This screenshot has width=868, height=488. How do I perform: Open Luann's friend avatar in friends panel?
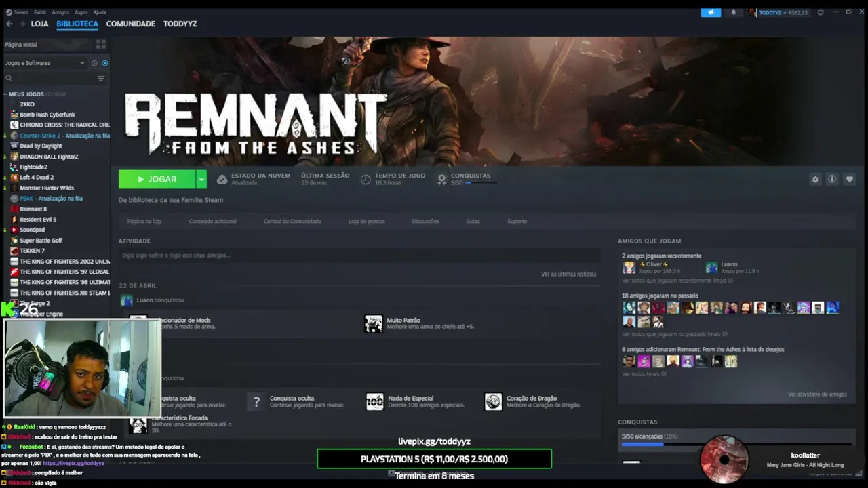click(711, 267)
